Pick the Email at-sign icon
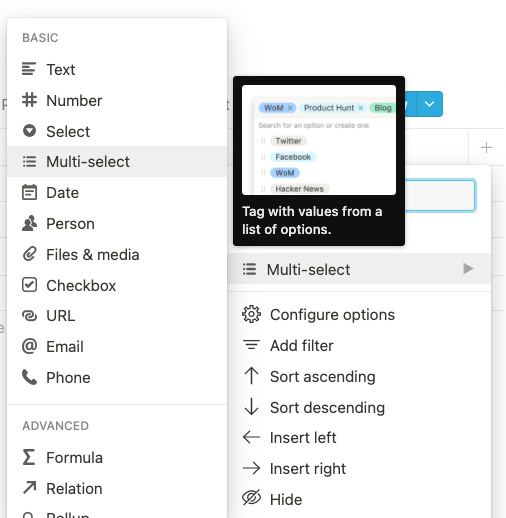 click(x=29, y=346)
